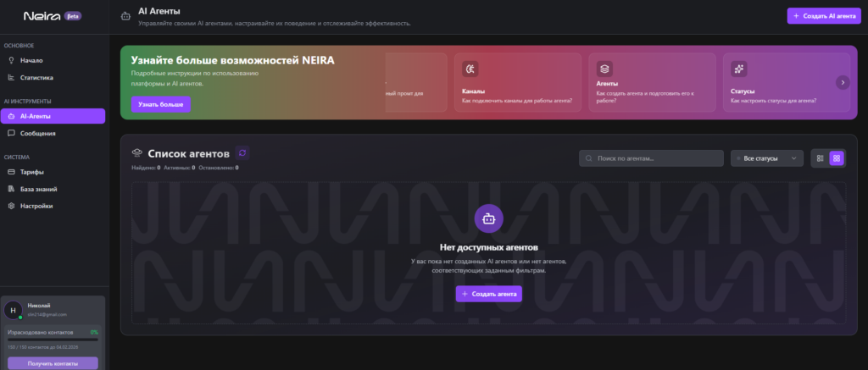Focus the Поиск по агентам search field
Image resolution: width=868 pixels, height=370 pixels.
point(652,158)
